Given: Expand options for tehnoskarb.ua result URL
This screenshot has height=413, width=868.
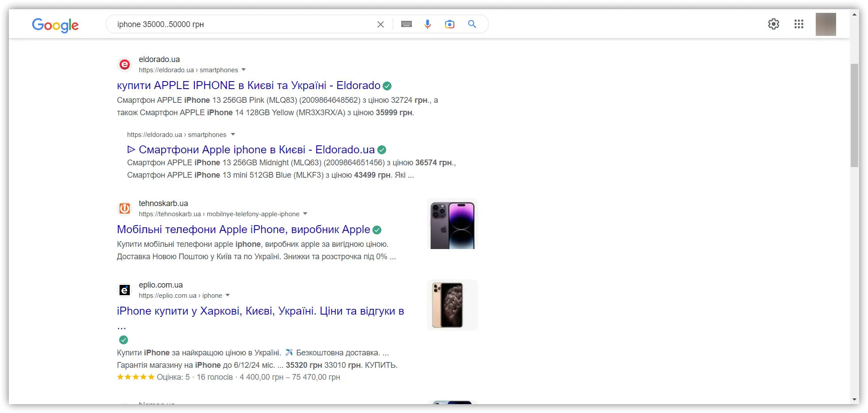Looking at the screenshot, I should click(305, 214).
